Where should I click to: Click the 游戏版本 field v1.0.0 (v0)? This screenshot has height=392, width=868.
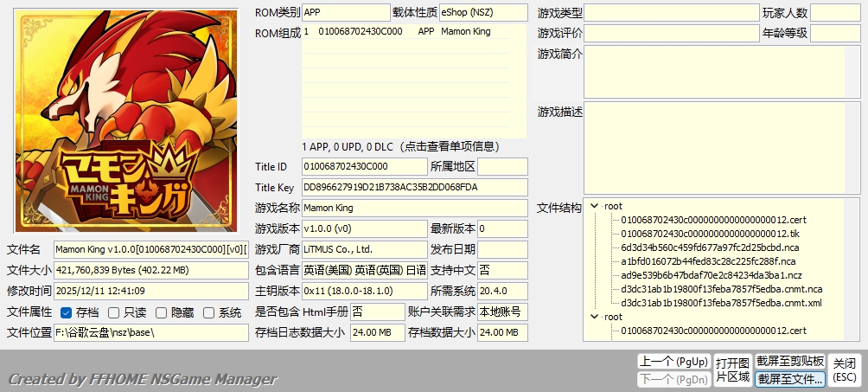click(365, 228)
